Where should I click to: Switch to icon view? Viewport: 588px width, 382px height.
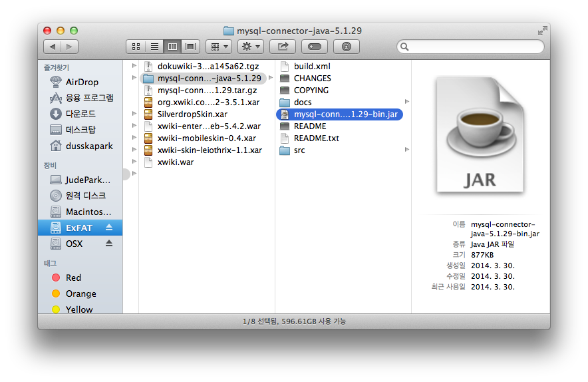coord(136,47)
